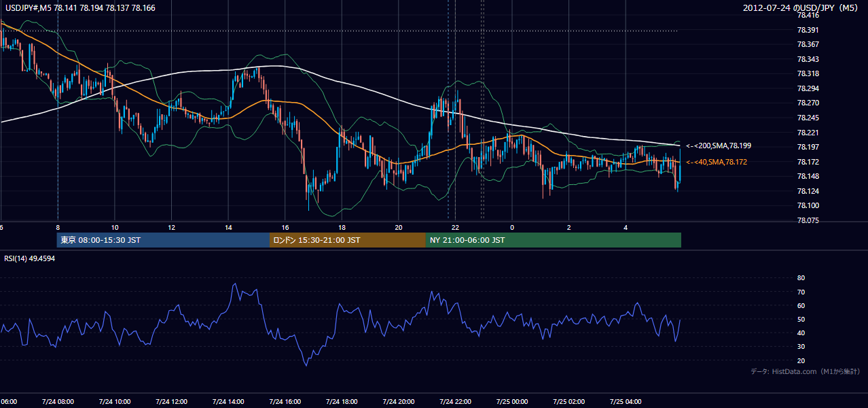868x408 pixels.
Task: Click the RSI 30 level label
Action: (x=801, y=347)
